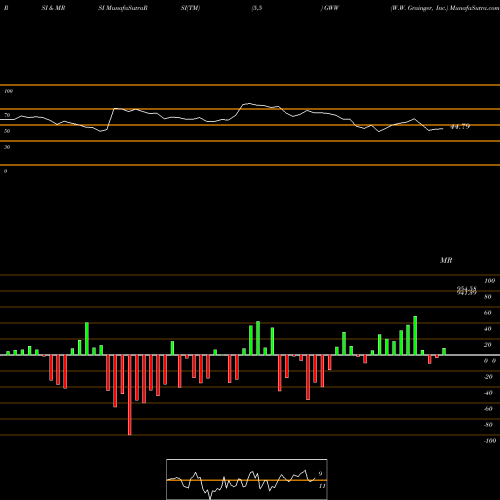Viewport: 500px width, 500px height.
Task: Click the RSI axis label 100 on the left
Action: tap(8, 91)
